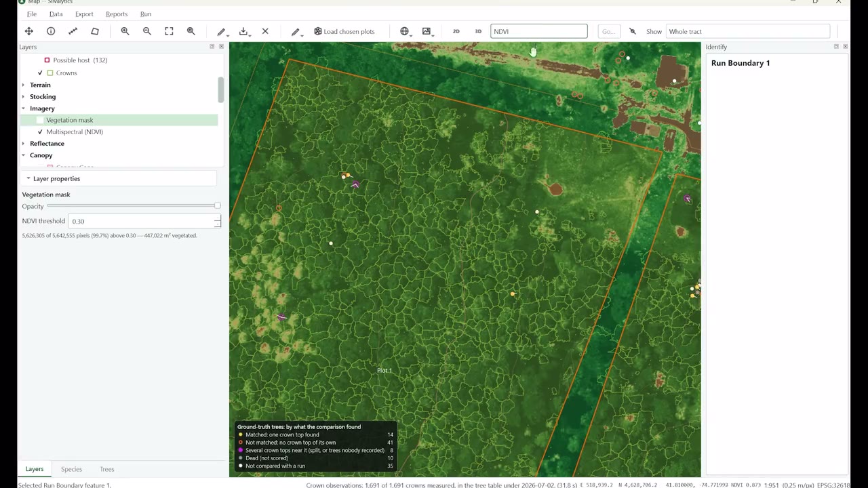Expand the Terrain layer group
868x488 pixels.
tap(24, 85)
